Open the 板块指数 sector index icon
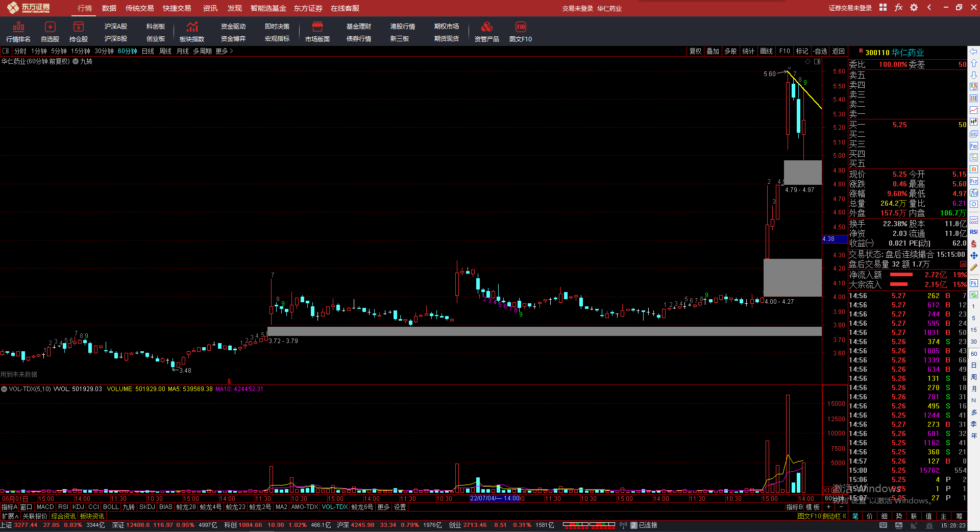Screen dimensions: 980x532 tap(192, 32)
